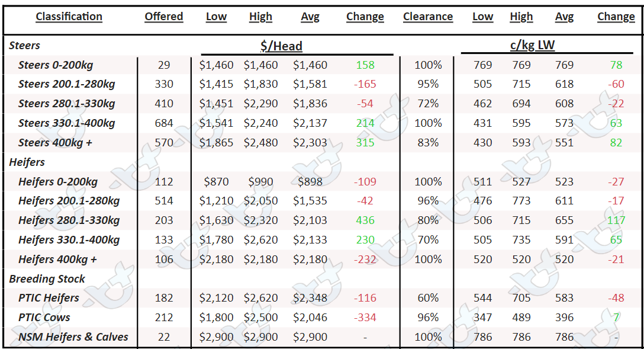Viewport: 644px width, 349px height.
Task: Click the Heifers group heading
Action: click(27, 162)
